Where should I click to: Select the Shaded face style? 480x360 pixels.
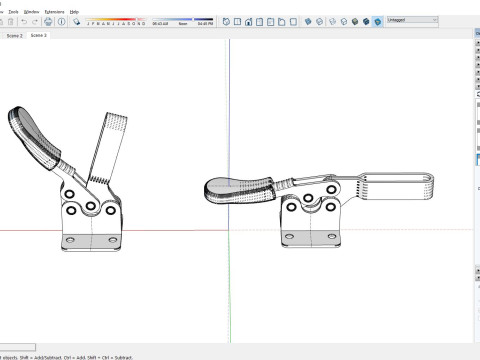(x=355, y=22)
